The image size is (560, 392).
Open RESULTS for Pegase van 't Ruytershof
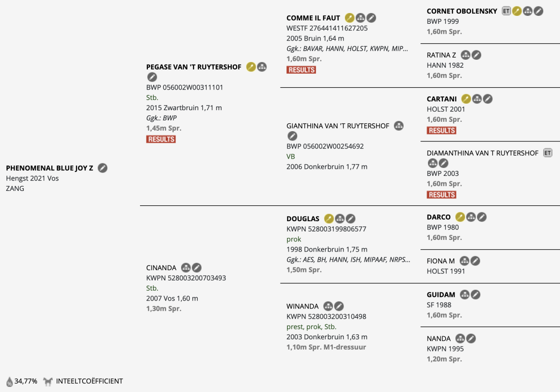tap(161, 139)
